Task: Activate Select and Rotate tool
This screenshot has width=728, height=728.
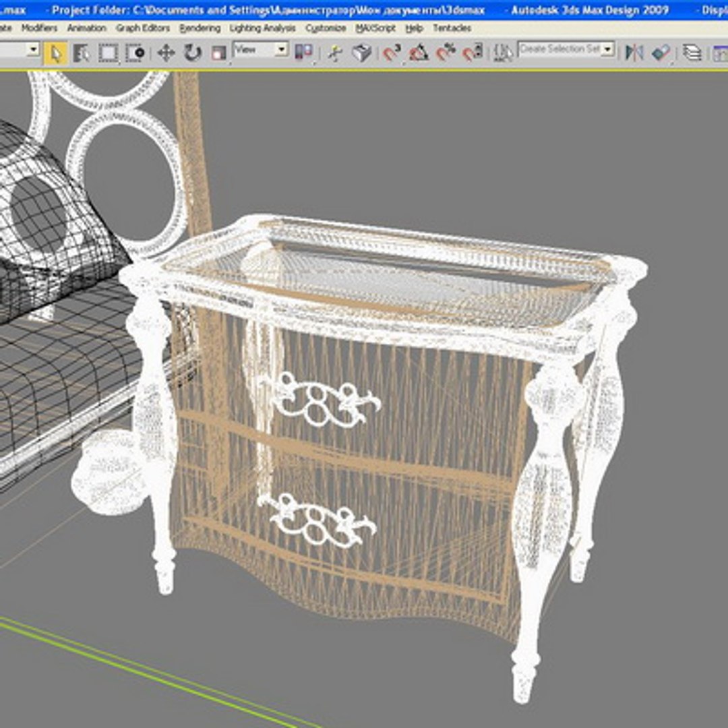Action: pos(193,53)
